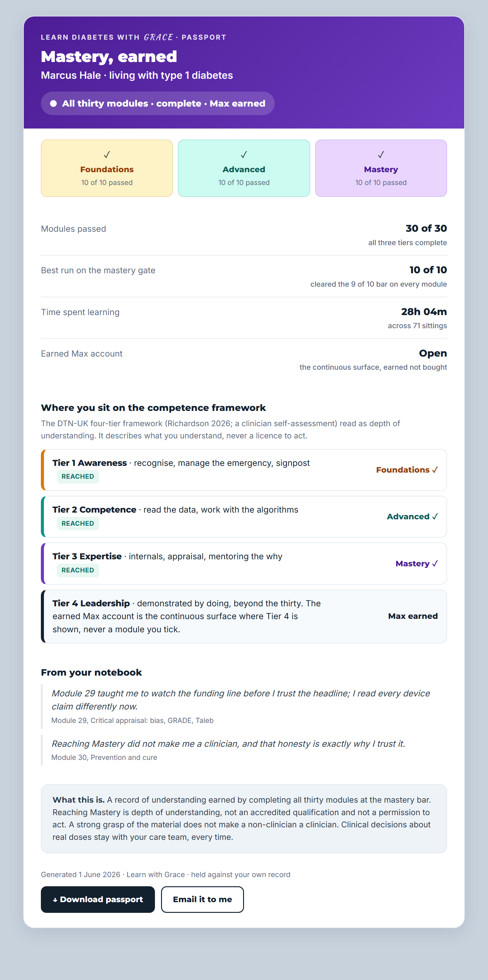Click the Mastery ✓ label in Tier 3 row
The height and width of the screenshot is (980, 488).
point(417,564)
